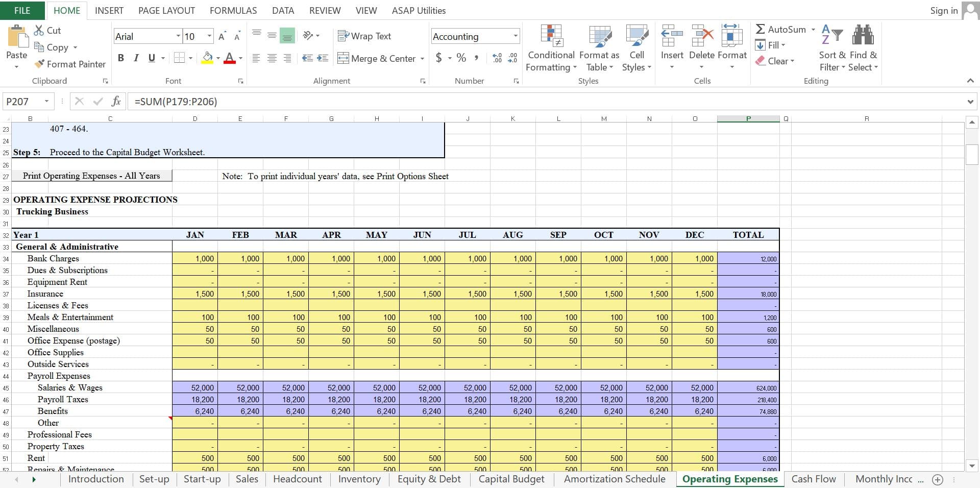Click Decrease Indent icon
980x488 pixels.
coord(307,58)
